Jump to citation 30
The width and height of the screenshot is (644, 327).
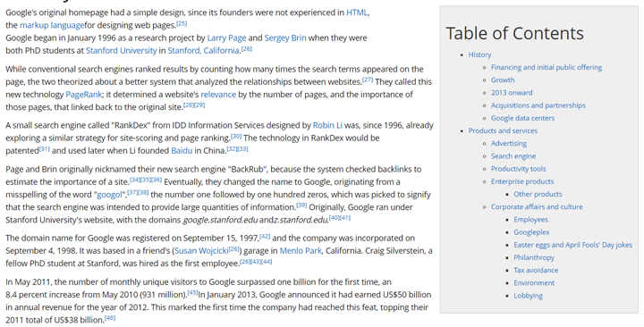pyautogui.click(x=236, y=136)
